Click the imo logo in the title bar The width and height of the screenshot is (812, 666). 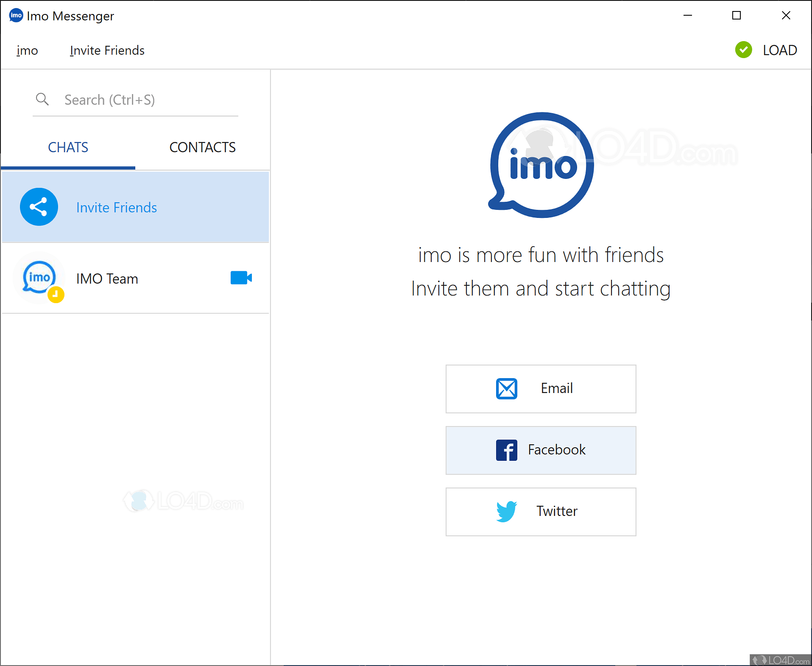(x=16, y=16)
